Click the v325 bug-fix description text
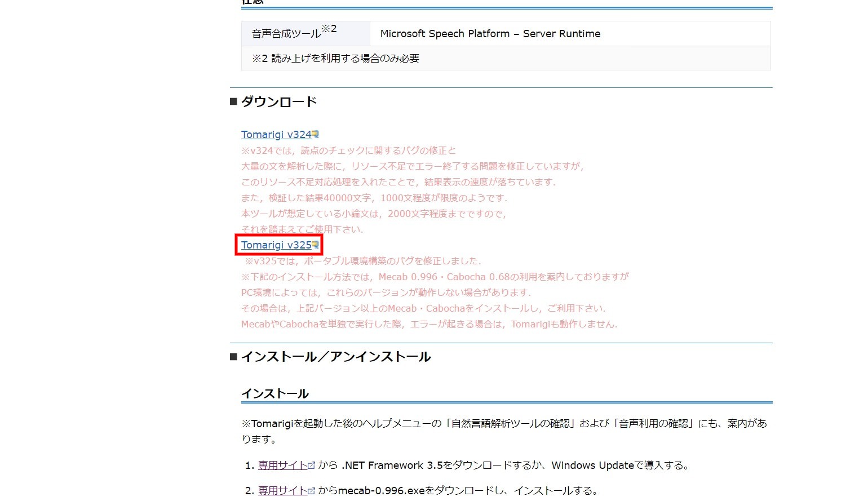This screenshot has width=868, height=501. 364,260
